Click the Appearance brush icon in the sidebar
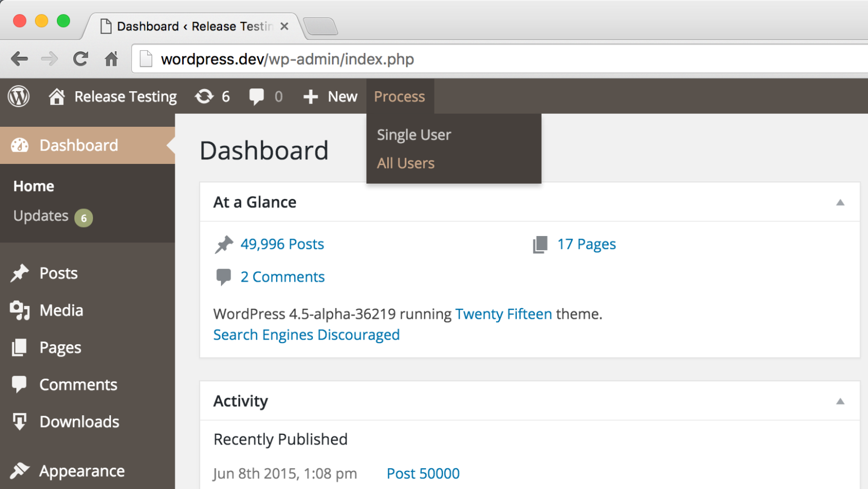Viewport: 868px width, 489px height. [x=20, y=470]
